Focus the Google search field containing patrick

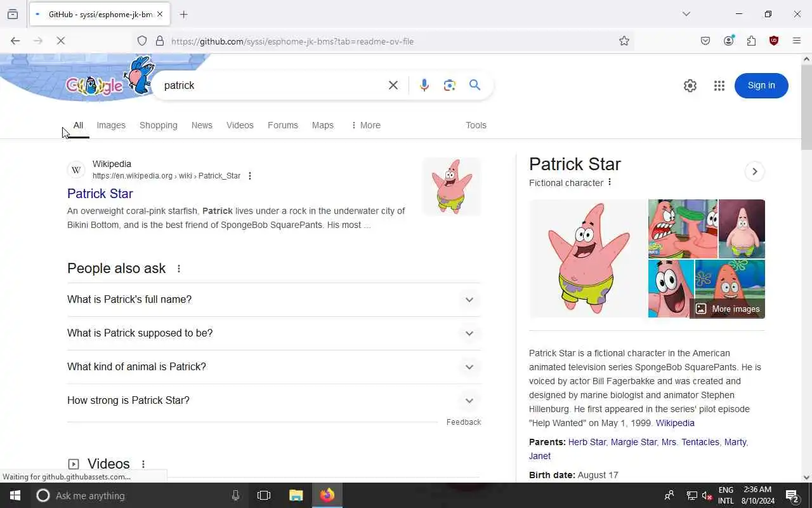point(273,85)
